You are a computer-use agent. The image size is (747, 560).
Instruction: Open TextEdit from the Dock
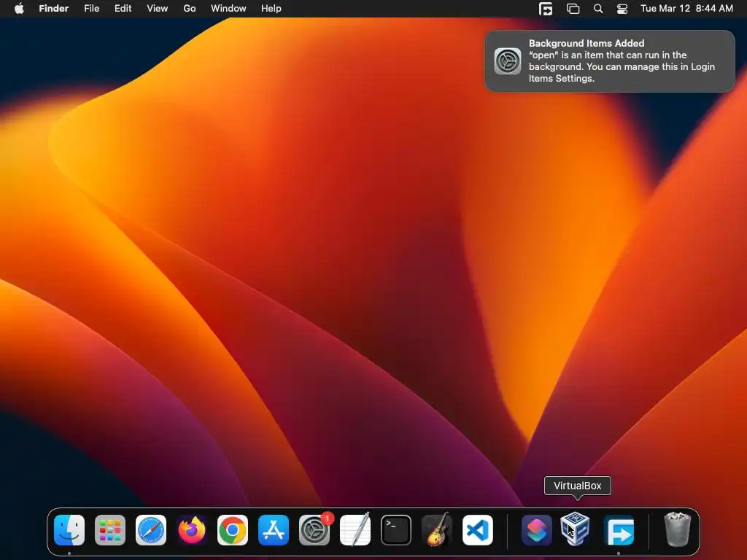point(355,530)
